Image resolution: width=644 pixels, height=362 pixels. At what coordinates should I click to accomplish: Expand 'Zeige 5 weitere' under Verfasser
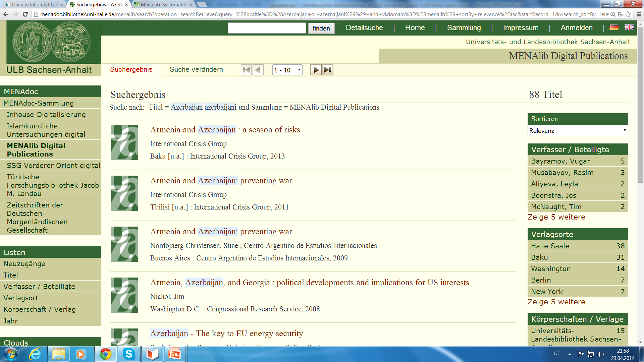coord(556,217)
